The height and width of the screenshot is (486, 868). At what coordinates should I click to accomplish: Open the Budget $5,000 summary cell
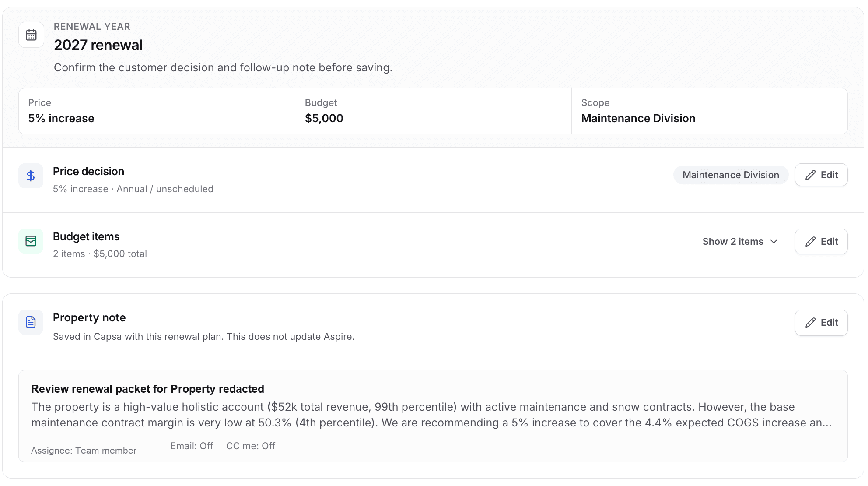coord(433,111)
